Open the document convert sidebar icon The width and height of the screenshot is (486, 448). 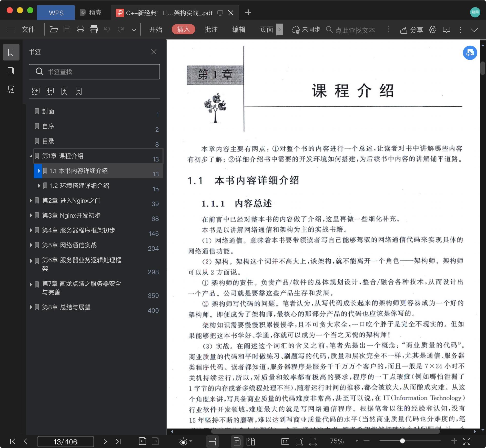pos(11,89)
